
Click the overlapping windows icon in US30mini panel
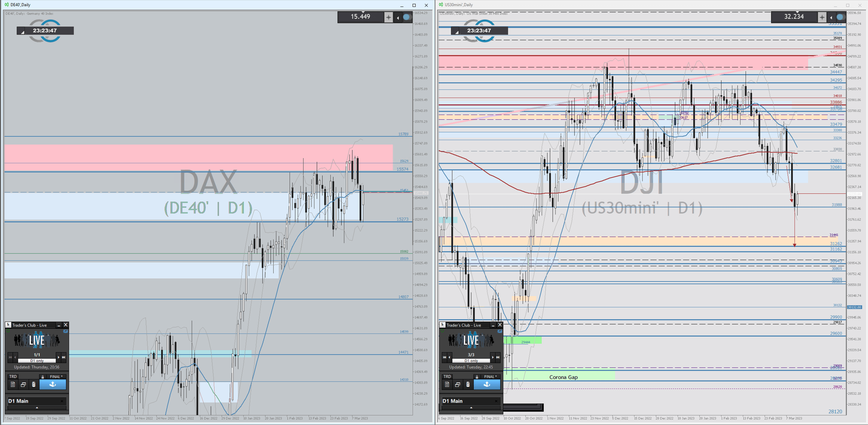point(457,385)
